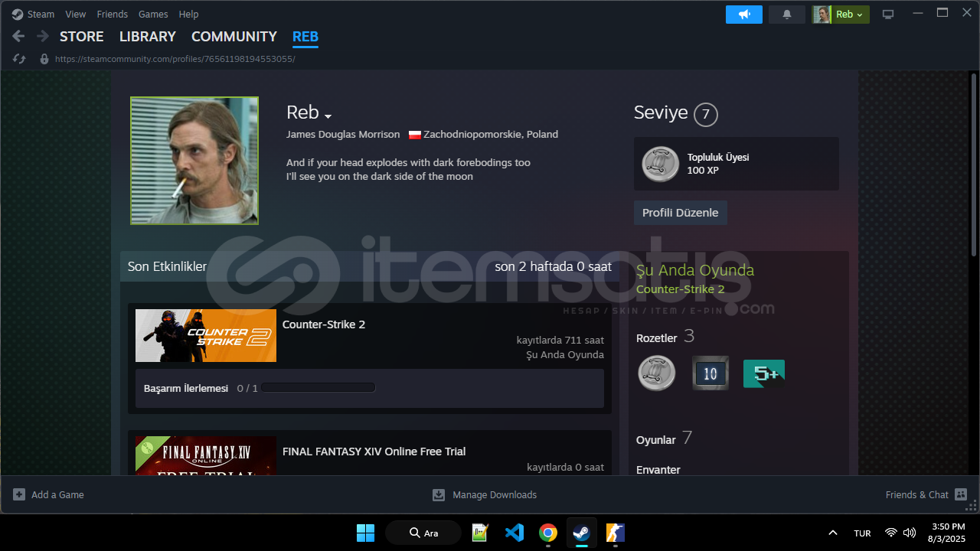Open the Games menu
980x551 pixels.
153,14
